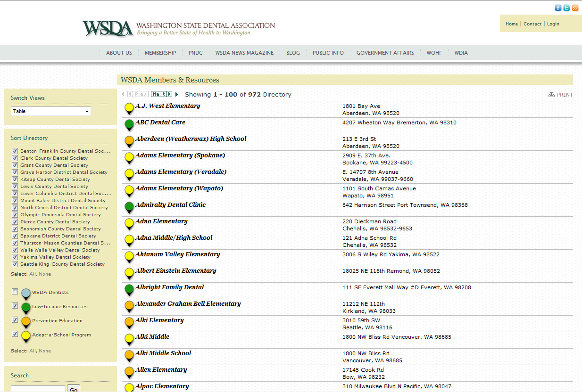
Task: Click the yellow pin beside A.J. West Elementary
Action: pyautogui.click(x=129, y=109)
